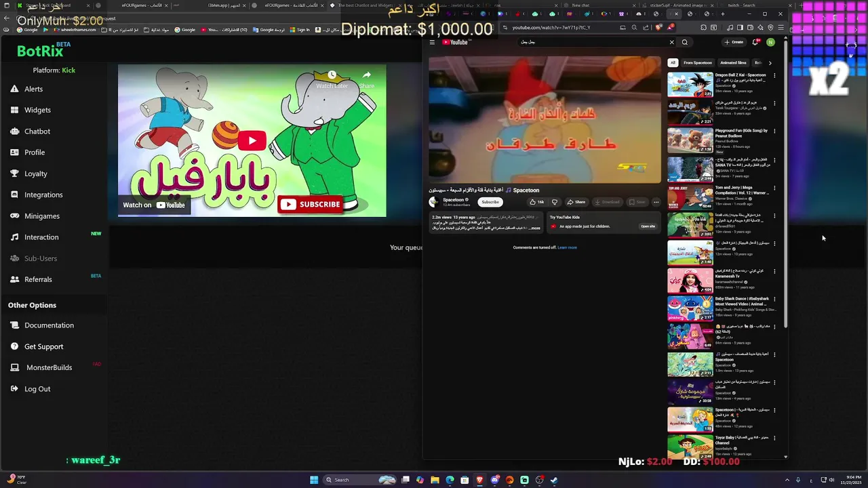Image resolution: width=868 pixels, height=488 pixels.
Task: Open the YouTube hamburger menu
Action: click(x=432, y=42)
